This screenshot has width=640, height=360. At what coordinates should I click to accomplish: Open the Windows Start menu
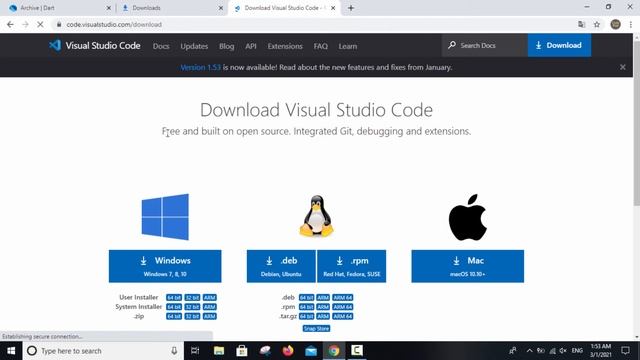tap(11, 351)
